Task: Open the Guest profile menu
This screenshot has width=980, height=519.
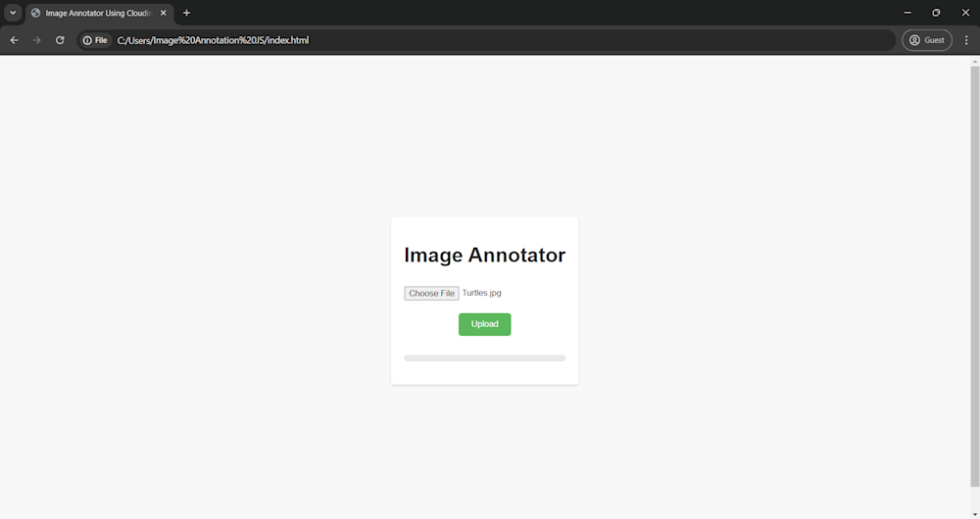Action: [926, 40]
